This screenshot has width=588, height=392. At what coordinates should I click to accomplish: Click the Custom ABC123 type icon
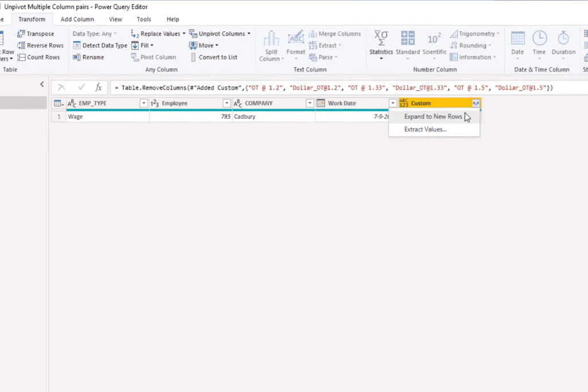[x=403, y=103]
